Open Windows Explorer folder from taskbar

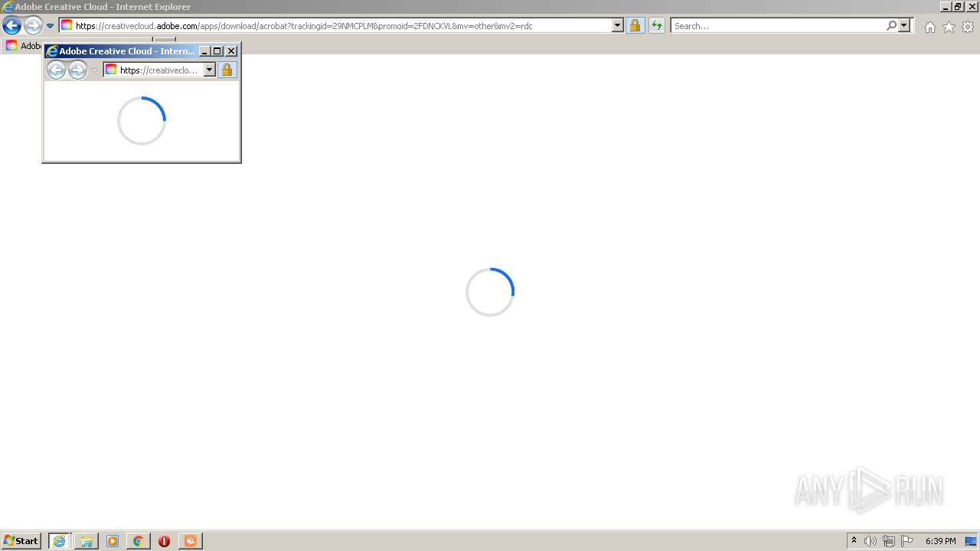[x=87, y=541]
